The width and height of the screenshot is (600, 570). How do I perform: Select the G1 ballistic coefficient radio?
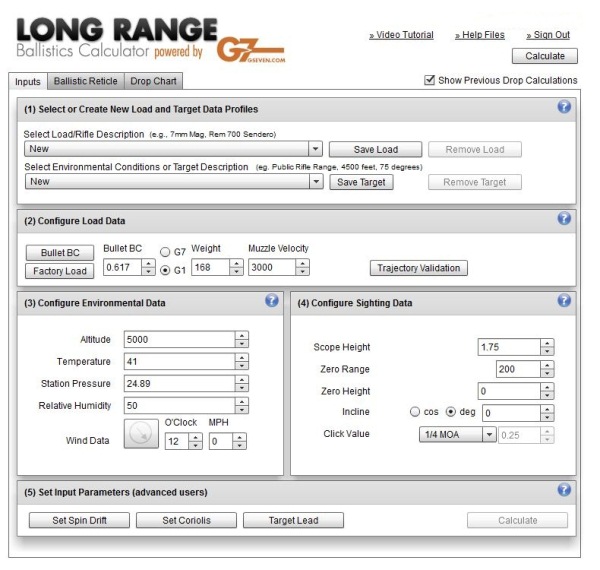pos(165,270)
